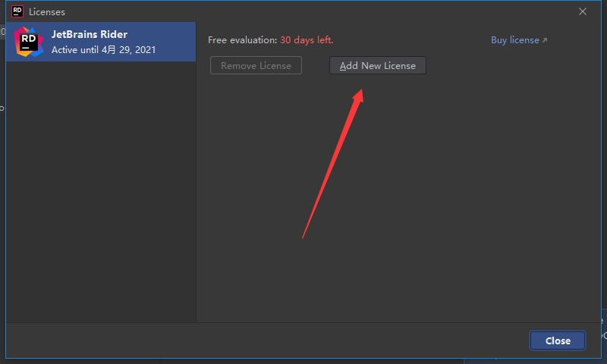Click the 'Free evaluation:' label

(242, 40)
